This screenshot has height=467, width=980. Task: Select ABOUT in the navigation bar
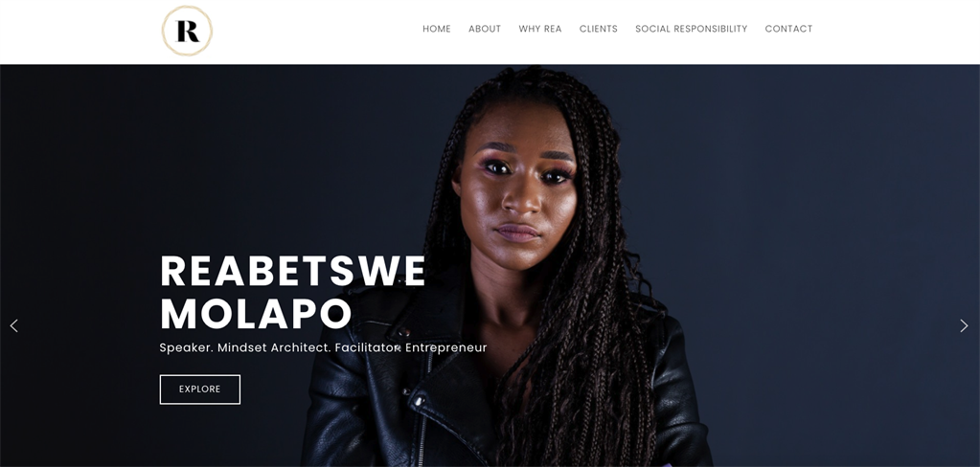485,29
